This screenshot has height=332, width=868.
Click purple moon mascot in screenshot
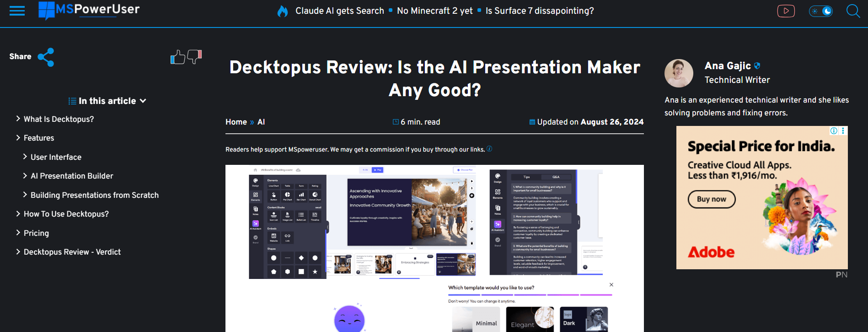click(x=349, y=318)
